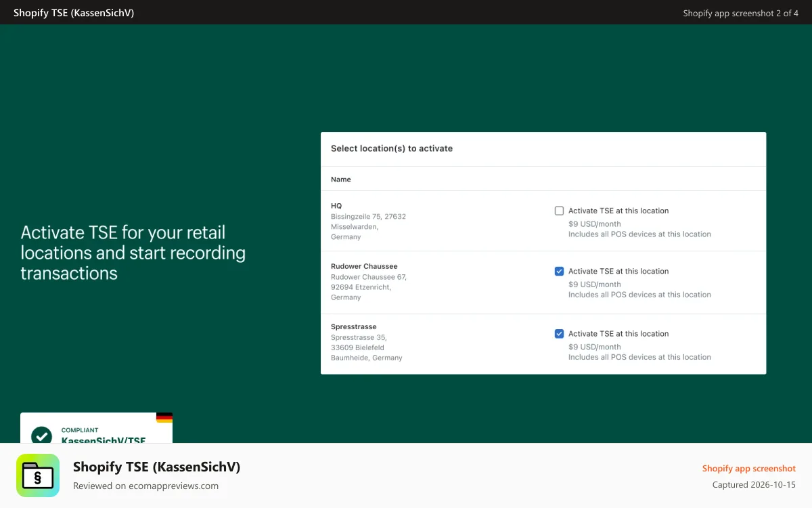Screen dimensions: 812x508
Task: Click '92694 Etzenricht,' address text
Action: pyautogui.click(x=361, y=287)
